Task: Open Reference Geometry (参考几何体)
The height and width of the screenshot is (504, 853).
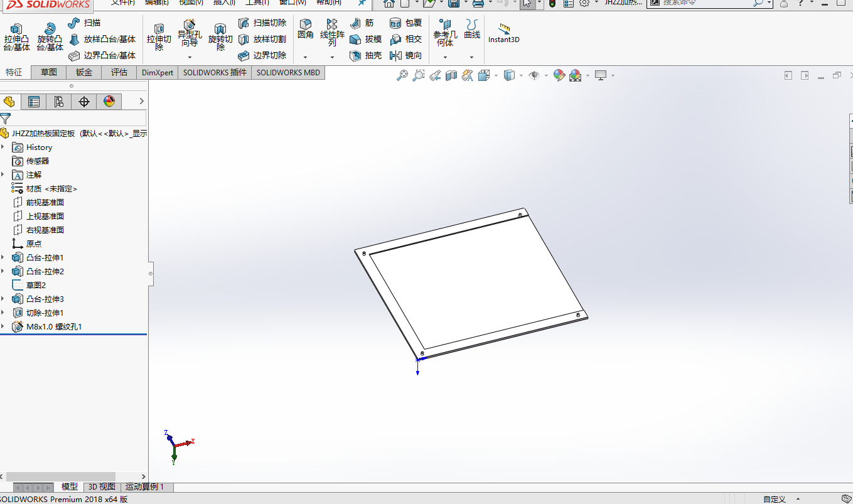Action: (x=445, y=33)
